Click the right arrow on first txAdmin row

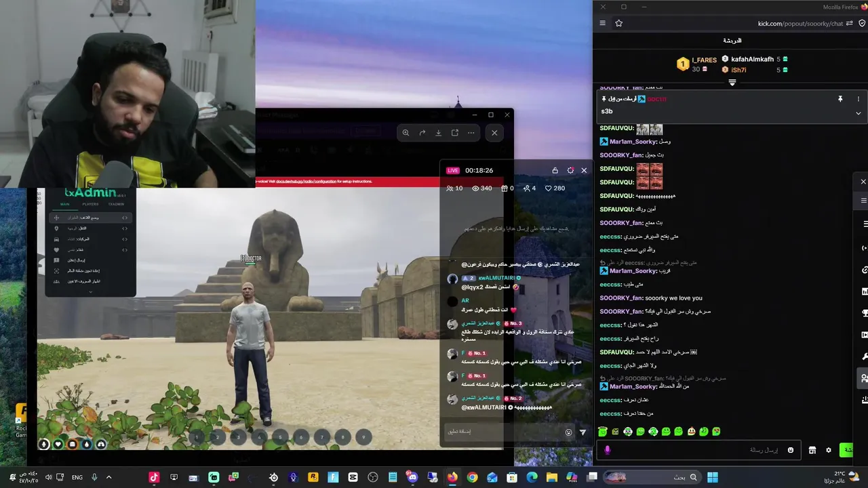click(x=126, y=218)
